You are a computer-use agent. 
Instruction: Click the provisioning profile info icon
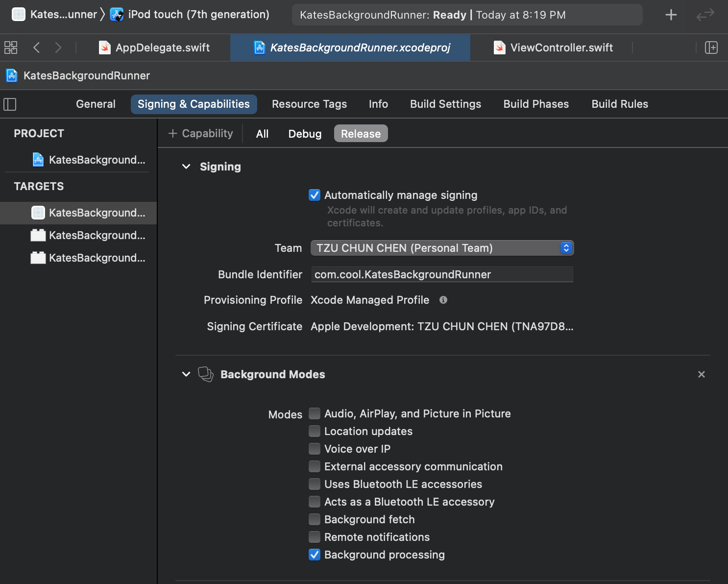click(x=443, y=300)
